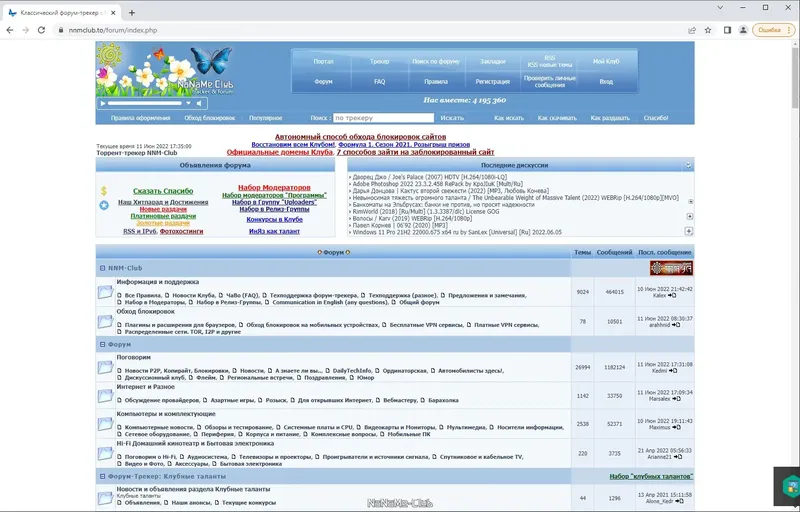Open the Регистрация menu item
The width and height of the screenshot is (800, 512).
coord(493,82)
